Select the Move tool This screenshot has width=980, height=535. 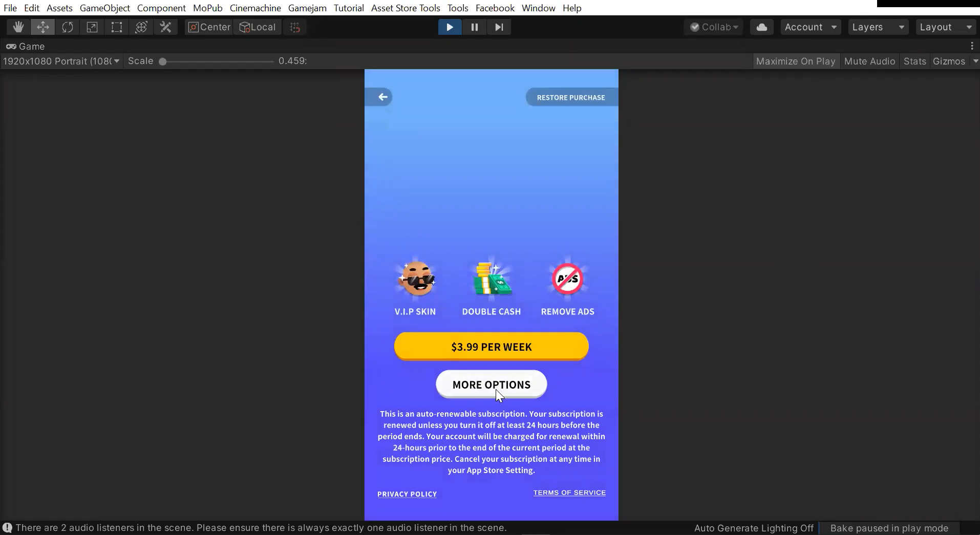click(x=43, y=27)
